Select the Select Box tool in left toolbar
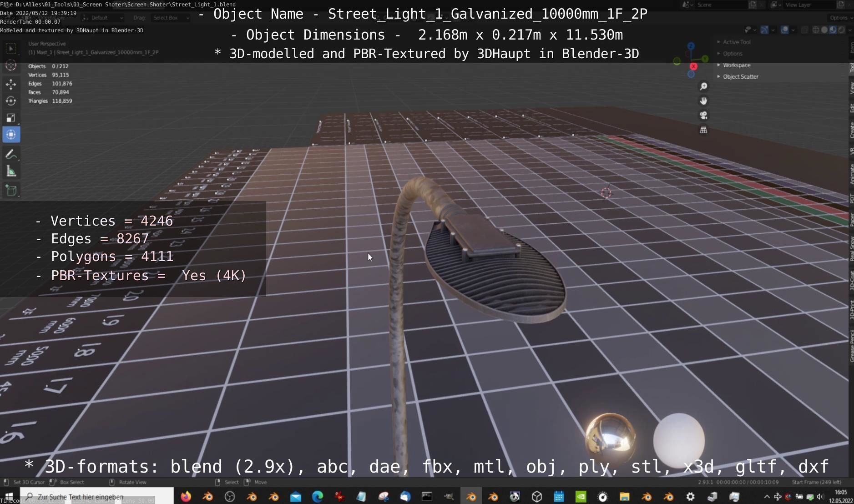Viewport: 854px width, 504px height. pos(11,48)
